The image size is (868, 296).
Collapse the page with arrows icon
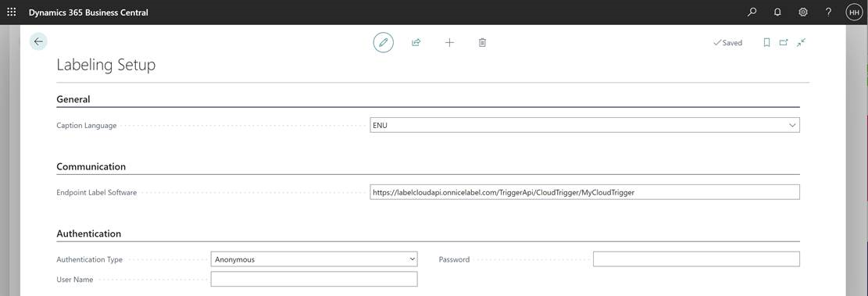801,43
